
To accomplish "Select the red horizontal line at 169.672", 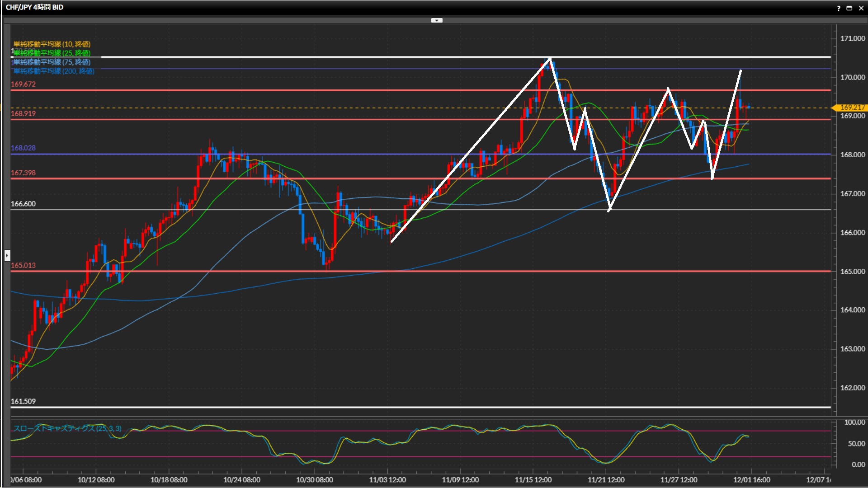I will (271, 90).
